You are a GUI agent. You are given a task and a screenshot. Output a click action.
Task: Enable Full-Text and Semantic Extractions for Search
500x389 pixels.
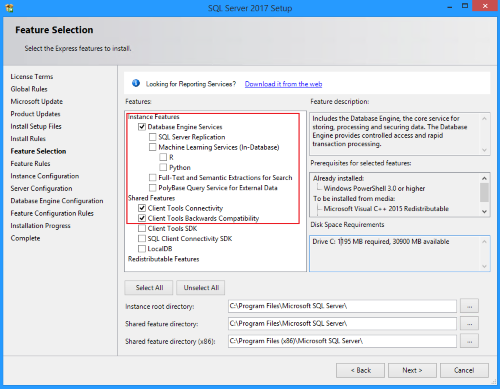click(153, 177)
